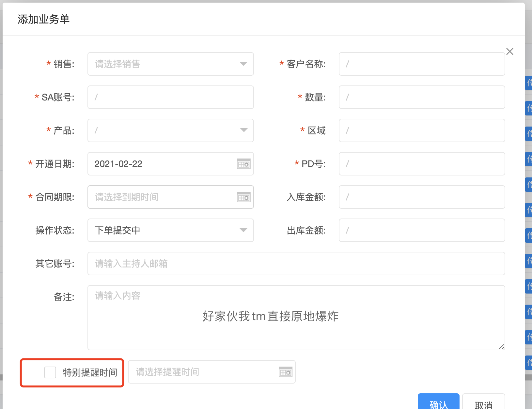Click the 请选择到期时间 date field
Screen dimensions: 532x409
pyautogui.click(x=171, y=197)
